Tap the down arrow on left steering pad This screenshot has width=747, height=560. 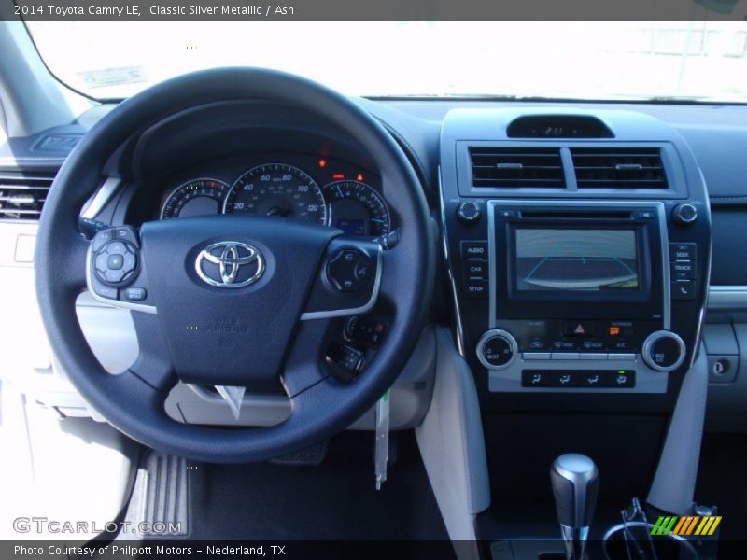(115, 276)
